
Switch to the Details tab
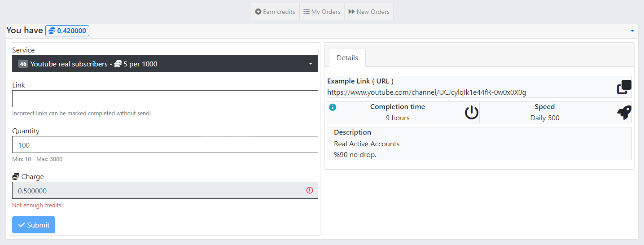[x=347, y=58]
